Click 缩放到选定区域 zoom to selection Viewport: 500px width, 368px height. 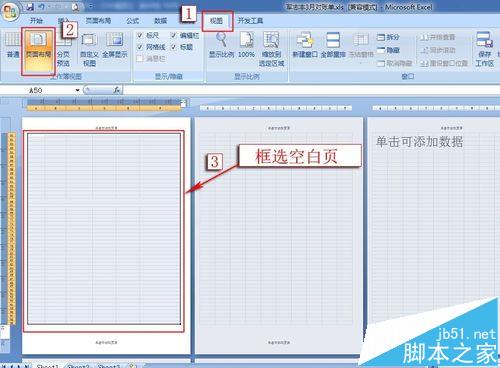click(x=271, y=49)
